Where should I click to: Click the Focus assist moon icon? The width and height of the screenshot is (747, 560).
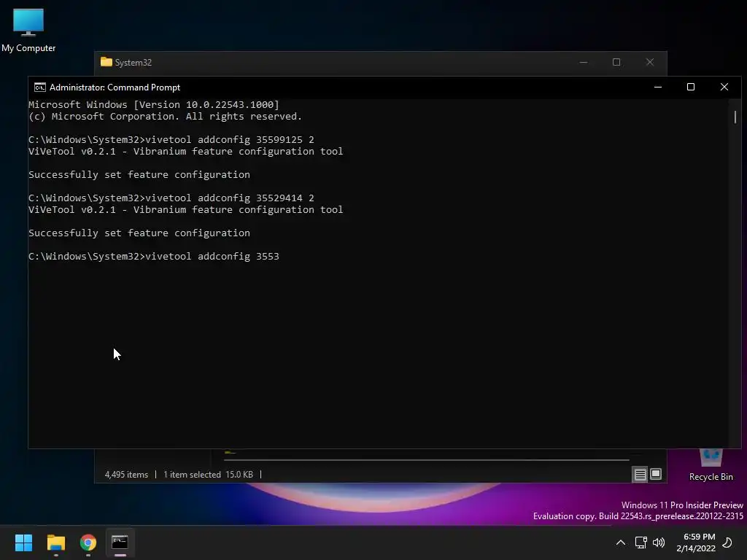pos(727,542)
